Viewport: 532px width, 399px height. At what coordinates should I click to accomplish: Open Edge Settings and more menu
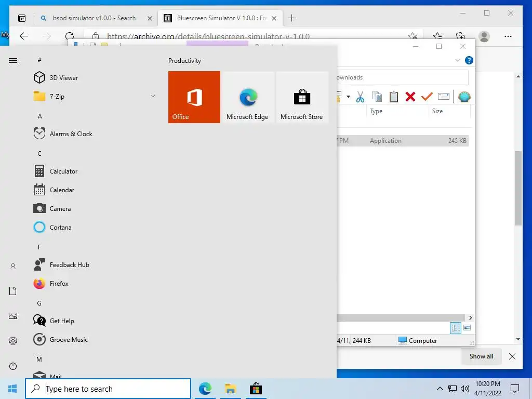coord(508,36)
